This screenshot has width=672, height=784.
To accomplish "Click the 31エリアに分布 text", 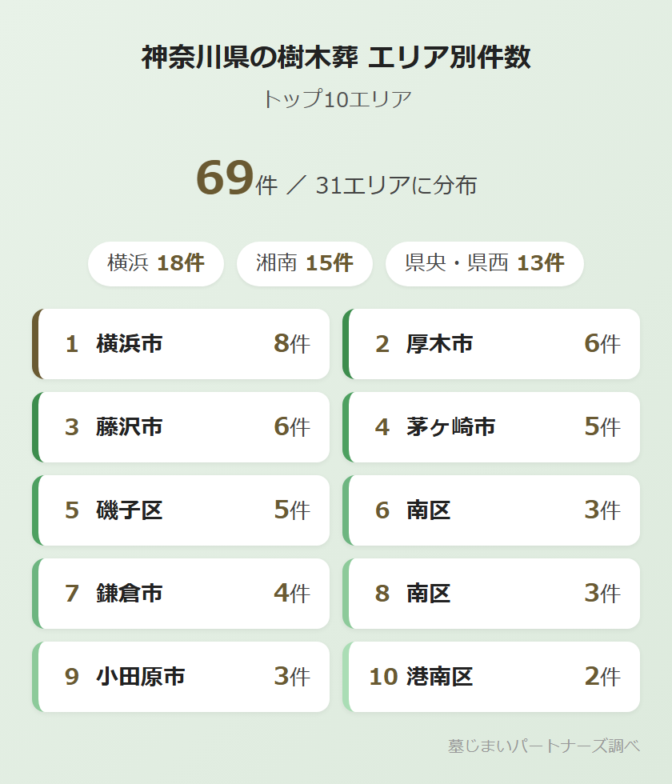I will coord(396,186).
